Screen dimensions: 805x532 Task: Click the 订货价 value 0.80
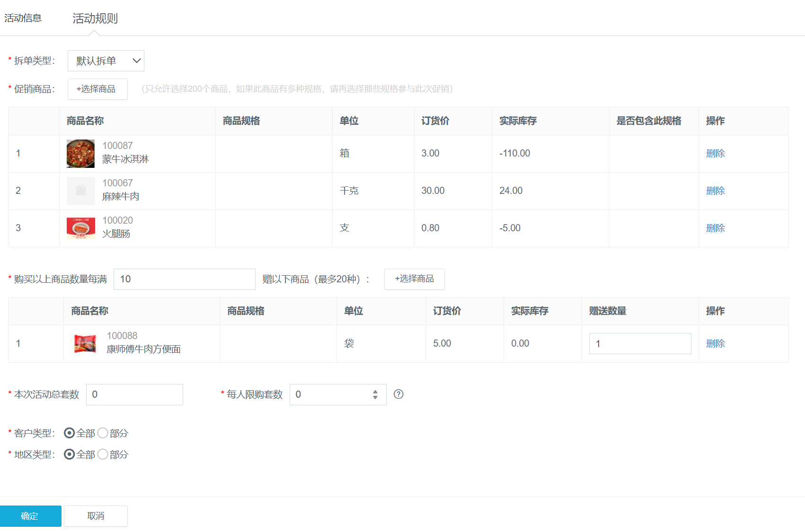(x=430, y=228)
